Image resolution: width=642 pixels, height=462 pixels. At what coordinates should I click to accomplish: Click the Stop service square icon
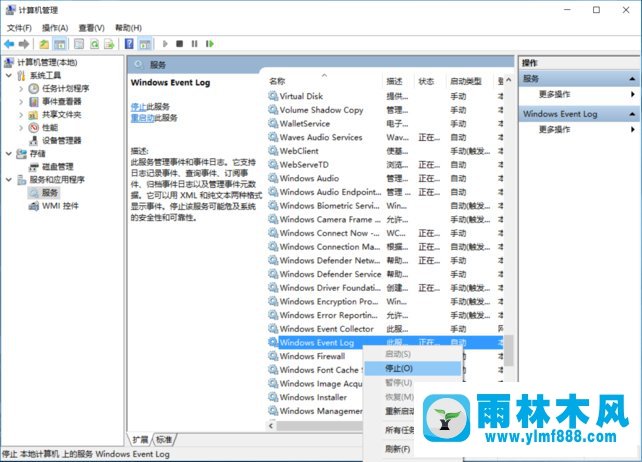coord(179,44)
